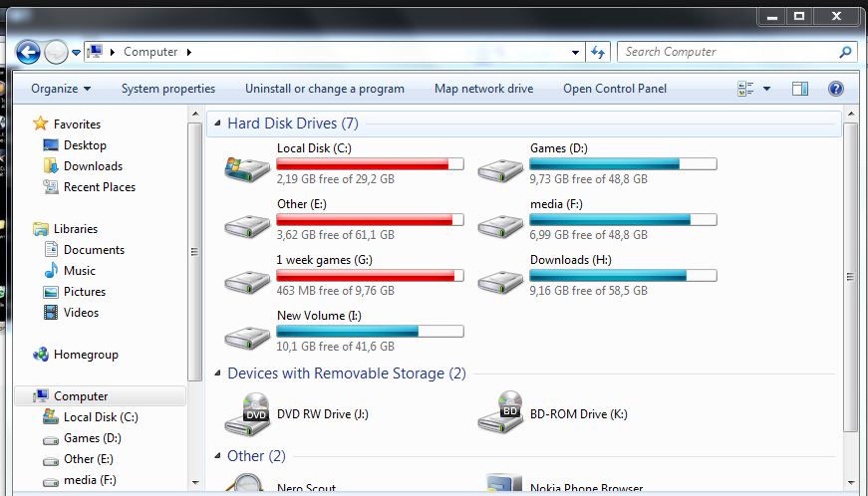Viewport: 868px width, 496px height.
Task: Select the Downloads (H:) drive icon
Action: [500, 282]
